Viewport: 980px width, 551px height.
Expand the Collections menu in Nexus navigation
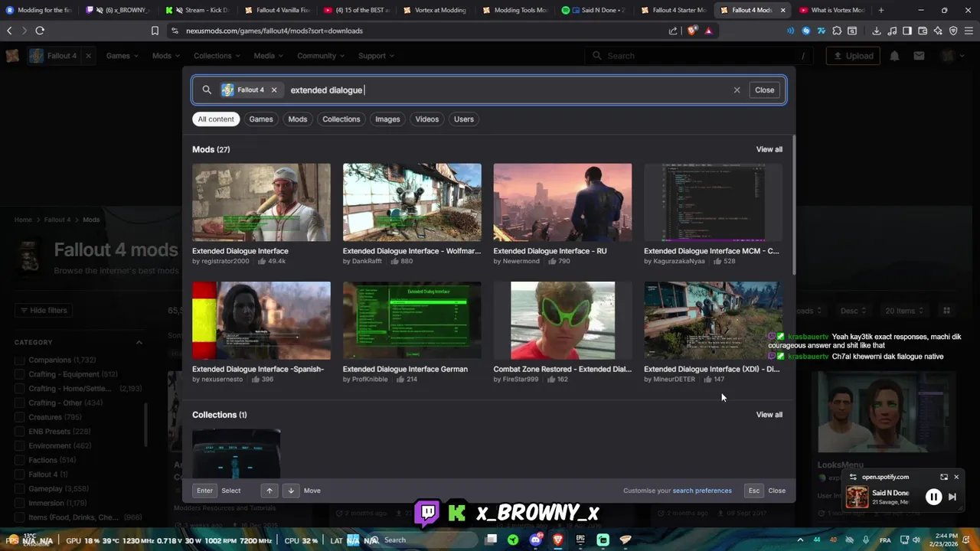(217, 56)
